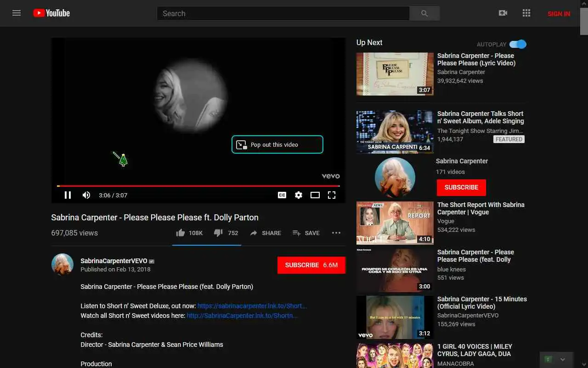This screenshot has width=588, height=368.
Task: Open SabrinaCarpenter.lnk.to/Shortn videos link
Action: [x=242, y=316]
